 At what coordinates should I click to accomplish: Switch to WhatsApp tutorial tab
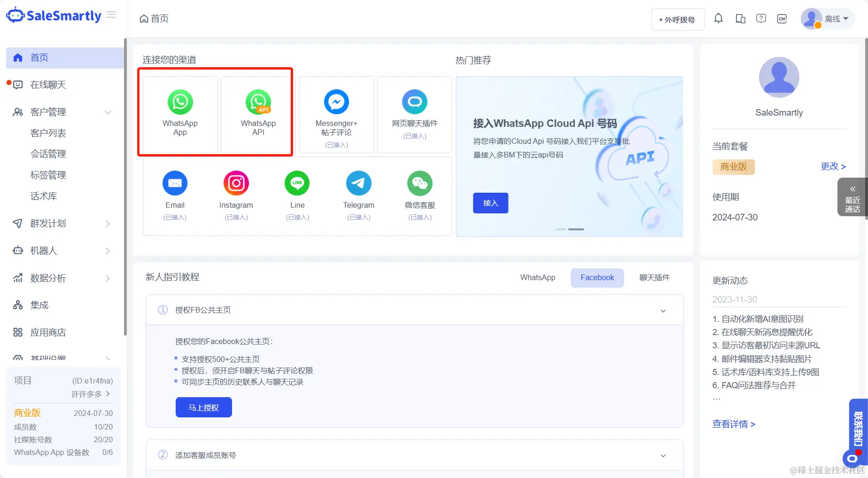click(537, 278)
